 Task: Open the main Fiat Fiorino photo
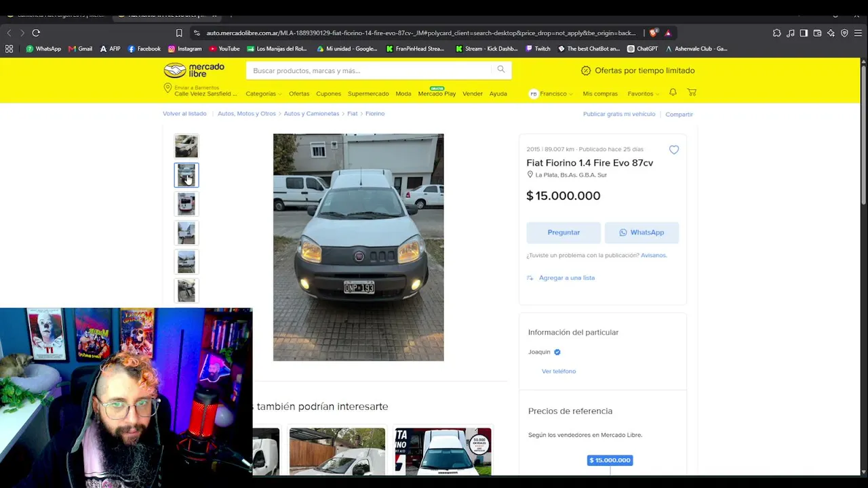[x=358, y=247]
